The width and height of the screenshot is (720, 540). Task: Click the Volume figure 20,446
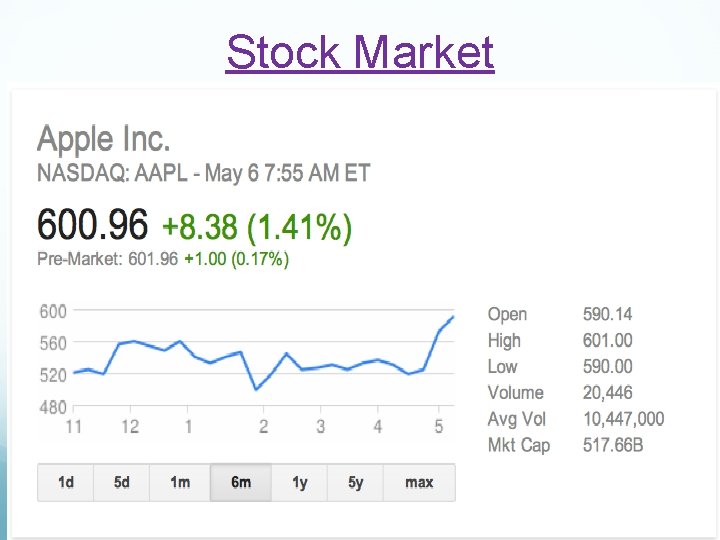coord(607,393)
